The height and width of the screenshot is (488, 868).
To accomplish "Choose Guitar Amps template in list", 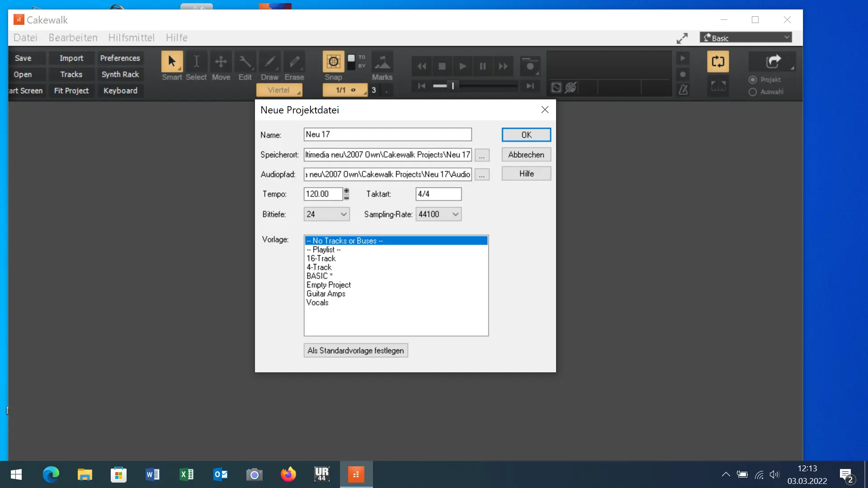I will 326,294.
